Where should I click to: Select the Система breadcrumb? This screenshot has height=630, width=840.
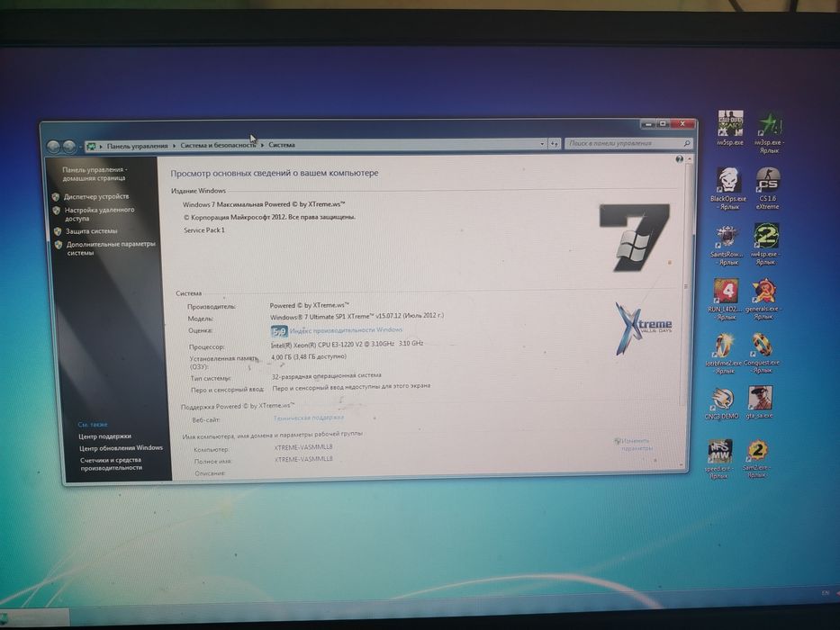[282, 145]
